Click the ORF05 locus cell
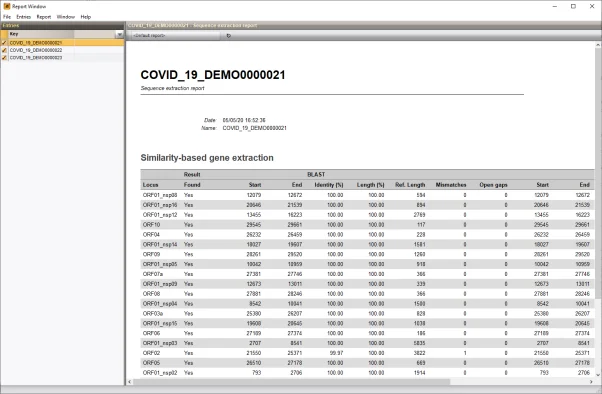This screenshot has width=602, height=394. click(151, 363)
